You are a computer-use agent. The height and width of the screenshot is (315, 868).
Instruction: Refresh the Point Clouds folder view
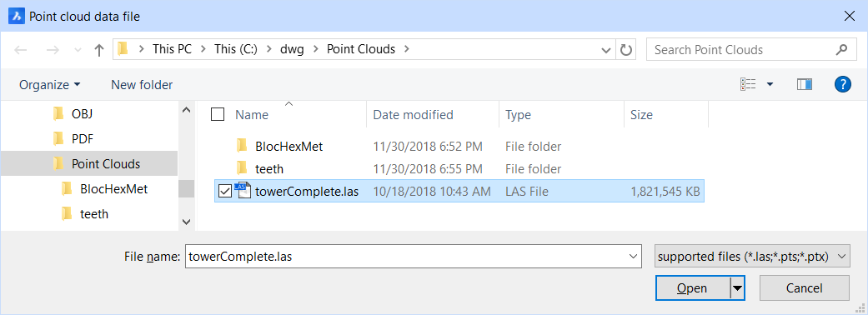coord(626,50)
